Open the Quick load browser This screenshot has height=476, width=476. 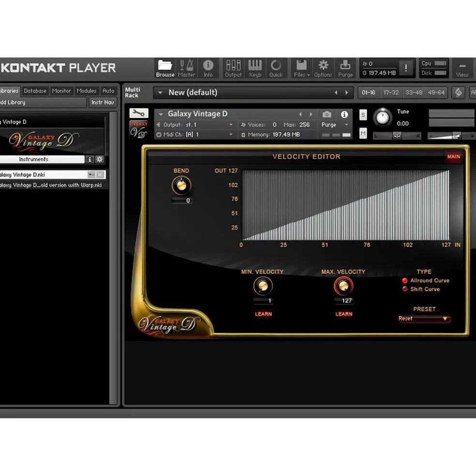(x=276, y=69)
